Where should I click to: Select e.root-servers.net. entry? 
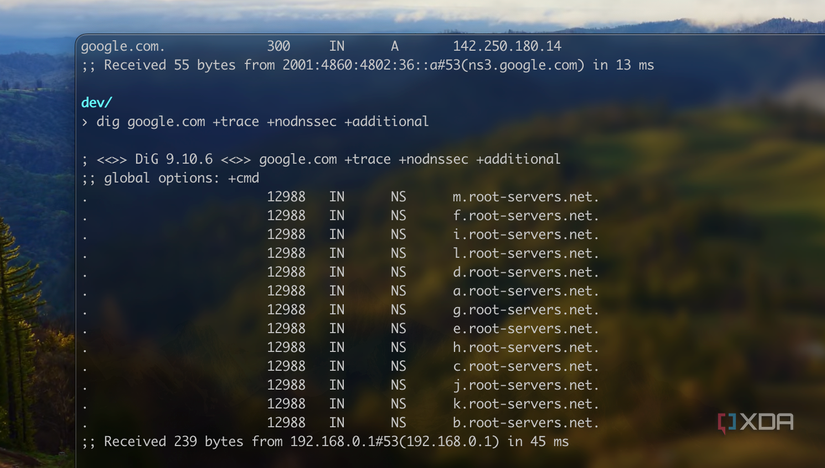pyautogui.click(x=526, y=328)
